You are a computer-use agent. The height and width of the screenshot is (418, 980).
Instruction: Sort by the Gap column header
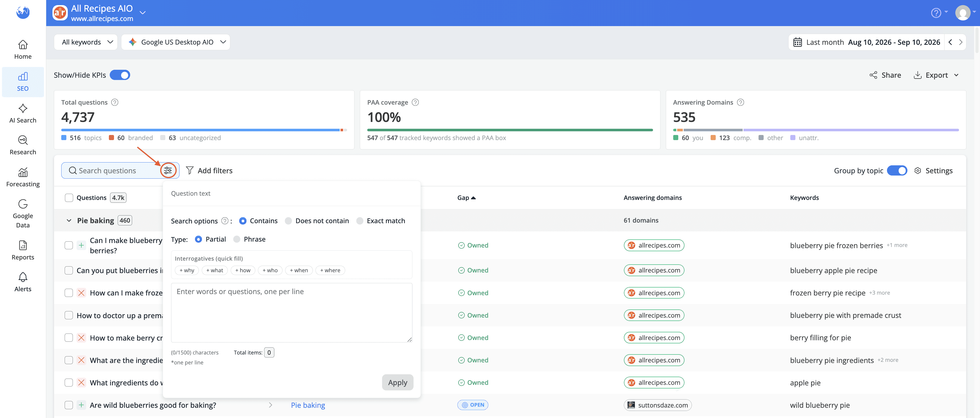(466, 198)
